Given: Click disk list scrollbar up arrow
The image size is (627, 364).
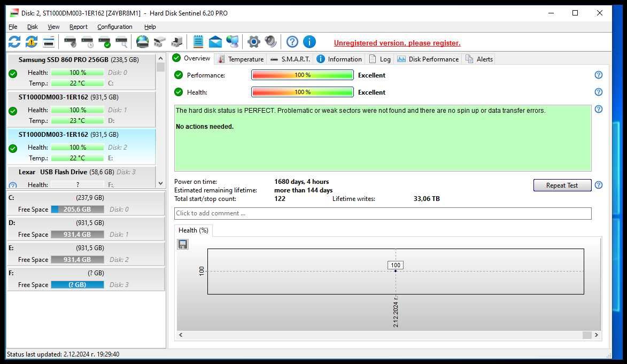Looking at the screenshot, I should tap(161, 58).
